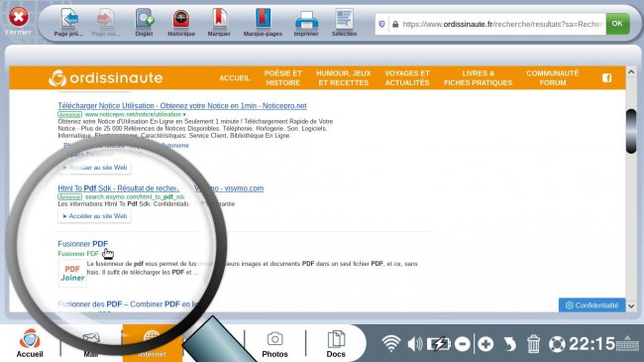The image size is (644, 362).
Task: Open the Photos app in taskbar
Action: coord(274,344)
